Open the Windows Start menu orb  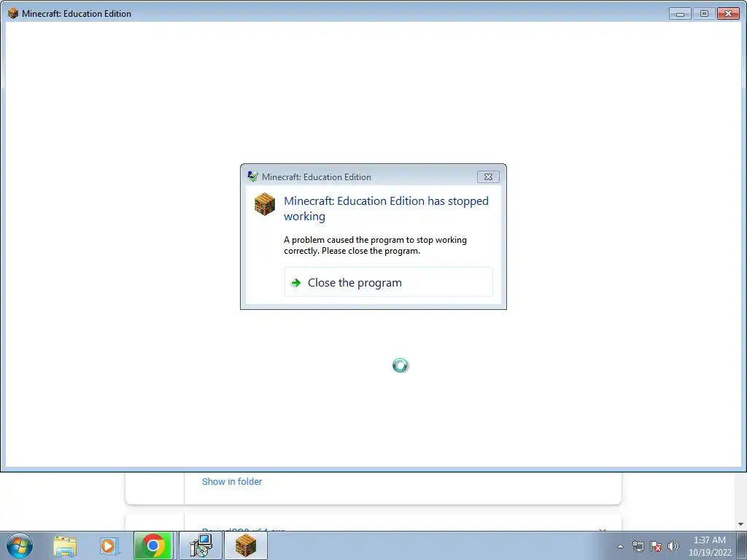pos(20,545)
